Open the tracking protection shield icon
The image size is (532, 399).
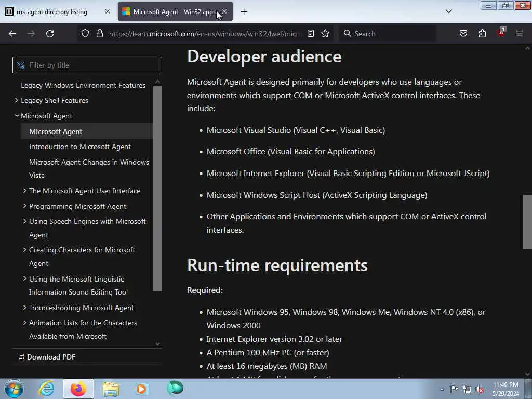[85, 34]
